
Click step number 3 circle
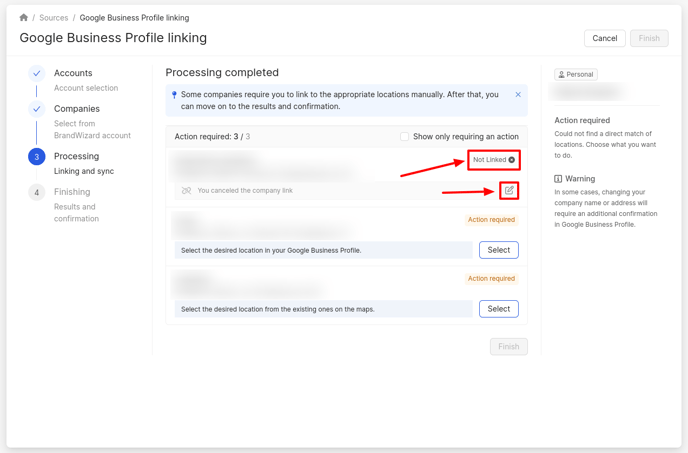tap(37, 157)
